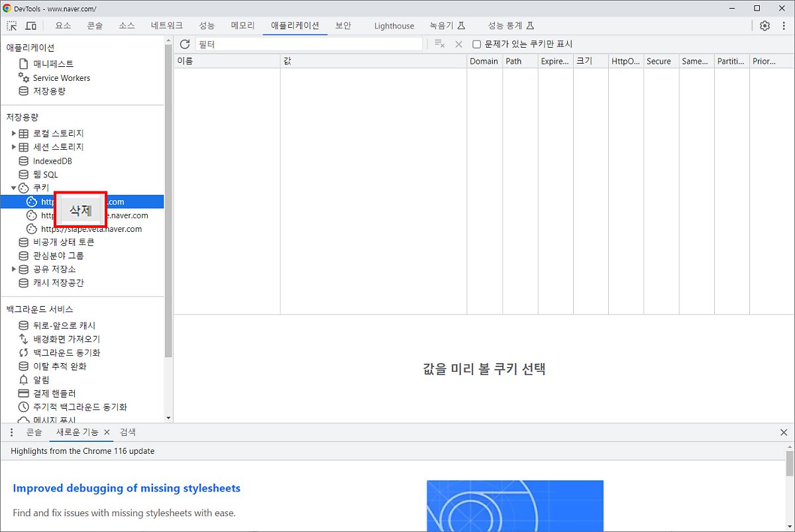Open the drawer three-dot menu

tap(12, 432)
